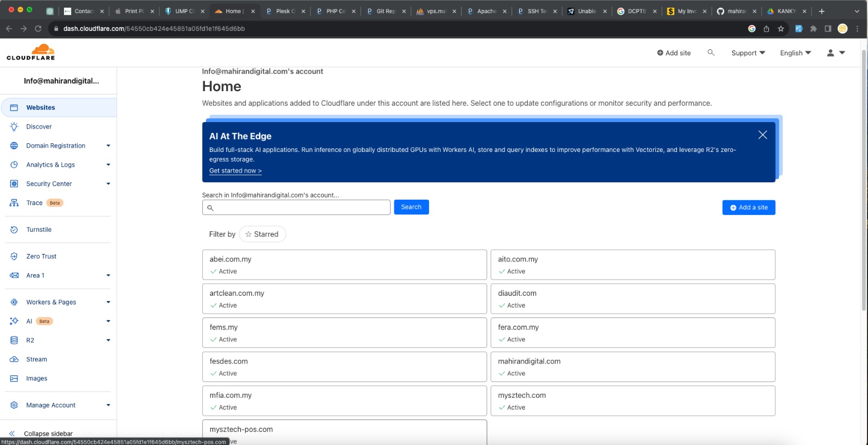Click the Turnstile icon in sidebar
The height and width of the screenshot is (445, 868).
[14, 230]
